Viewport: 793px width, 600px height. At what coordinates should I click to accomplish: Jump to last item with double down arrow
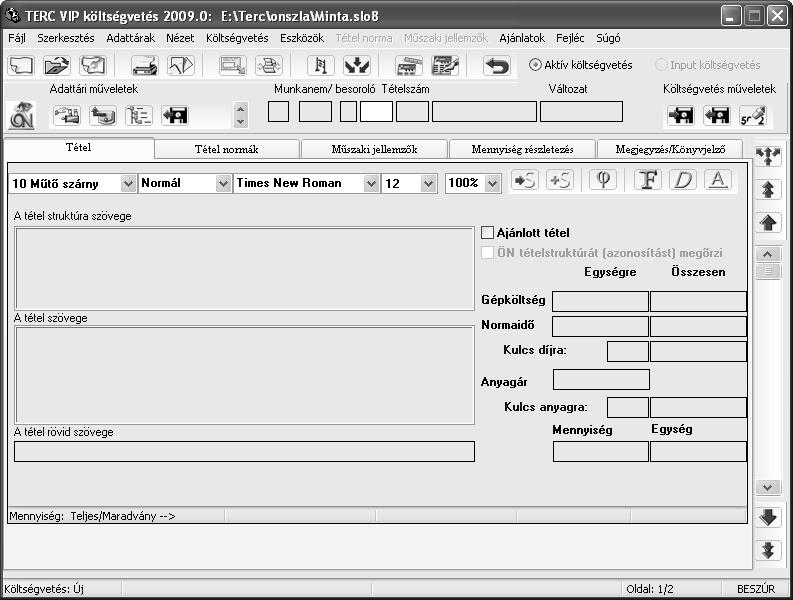click(x=768, y=550)
